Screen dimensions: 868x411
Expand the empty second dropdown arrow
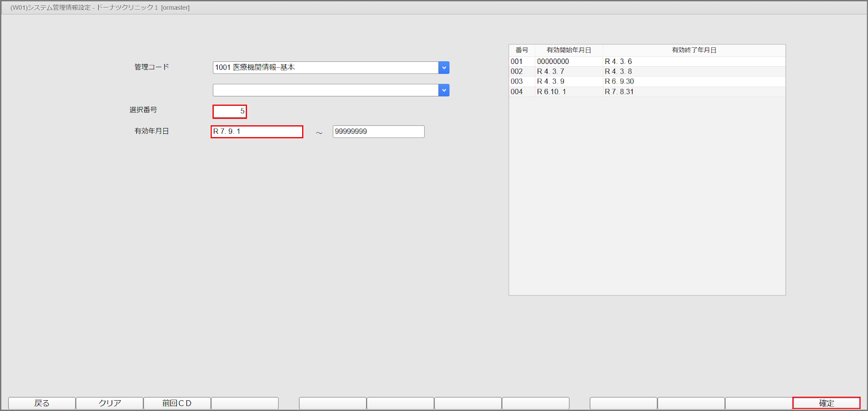pyautogui.click(x=444, y=91)
